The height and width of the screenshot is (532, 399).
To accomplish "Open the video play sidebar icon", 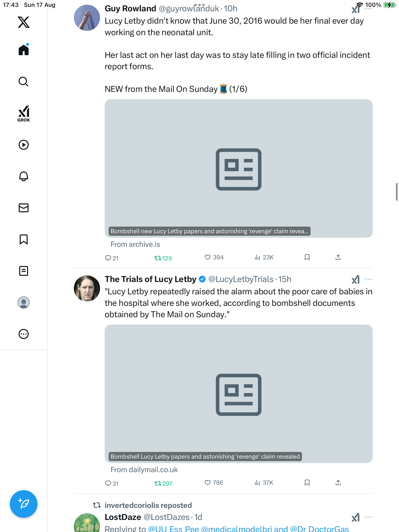I will coord(24,145).
